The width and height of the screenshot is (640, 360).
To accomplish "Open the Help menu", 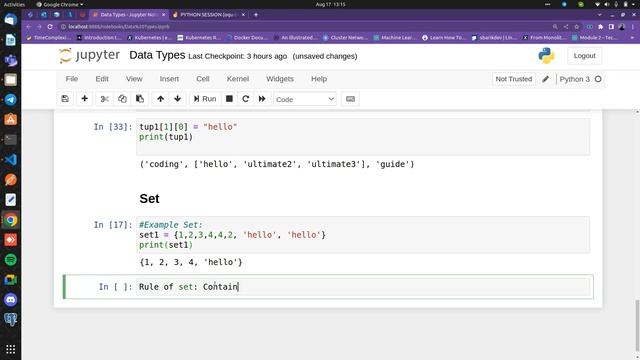I will coord(319,79).
